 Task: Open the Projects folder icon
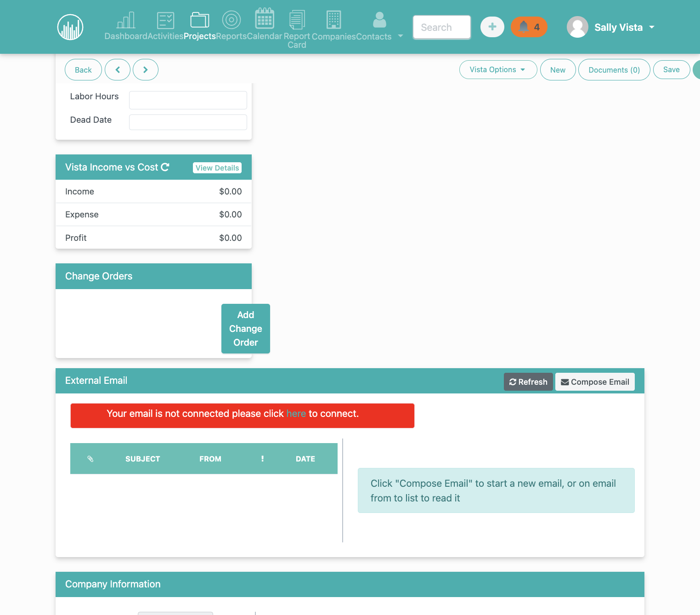click(x=200, y=20)
